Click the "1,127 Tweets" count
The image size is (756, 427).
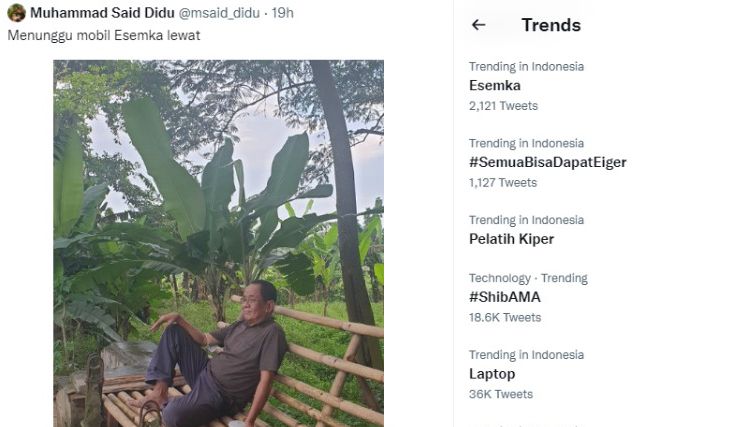click(503, 182)
